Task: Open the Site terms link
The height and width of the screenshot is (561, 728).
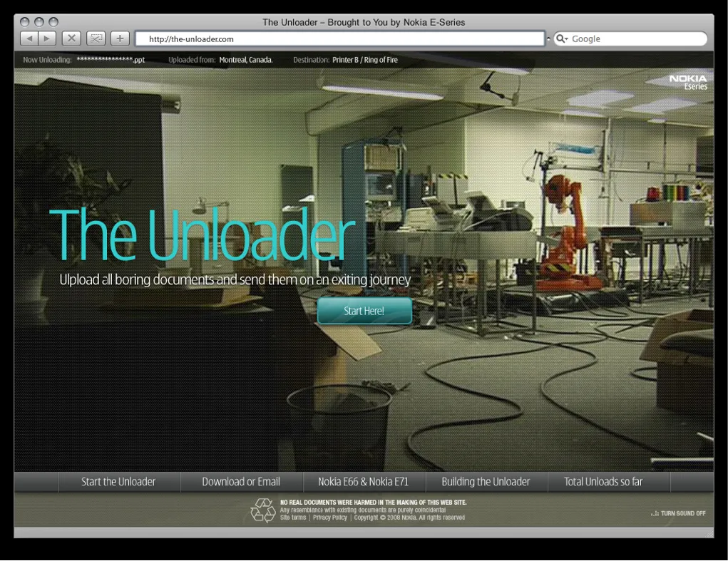Action: 293,518
